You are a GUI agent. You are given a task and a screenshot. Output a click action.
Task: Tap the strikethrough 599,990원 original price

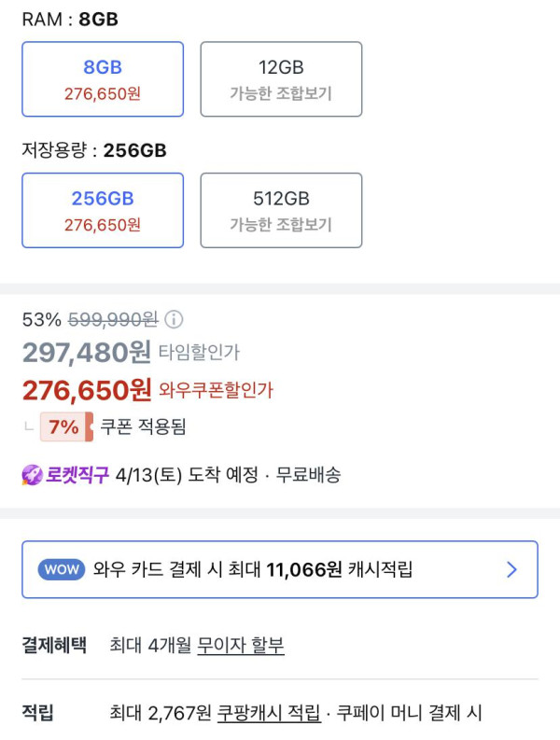(113, 320)
